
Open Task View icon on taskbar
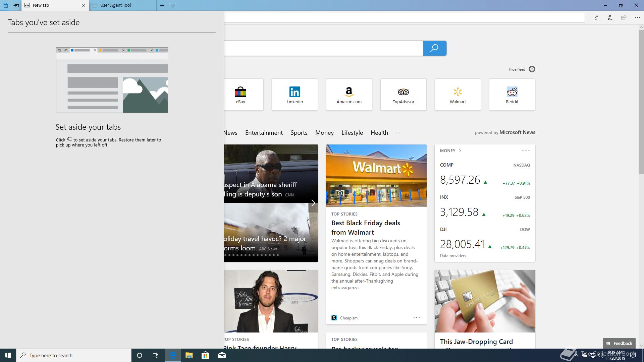click(156, 355)
